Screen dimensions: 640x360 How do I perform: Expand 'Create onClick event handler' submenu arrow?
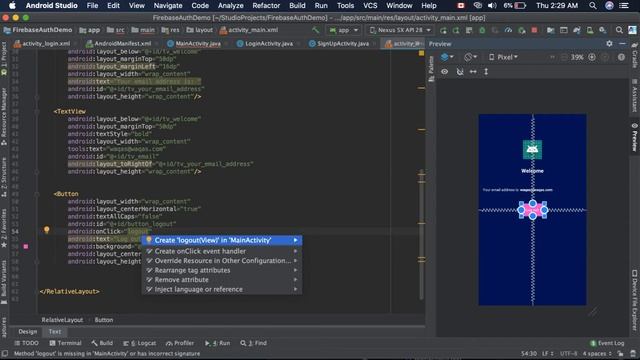[295, 251]
